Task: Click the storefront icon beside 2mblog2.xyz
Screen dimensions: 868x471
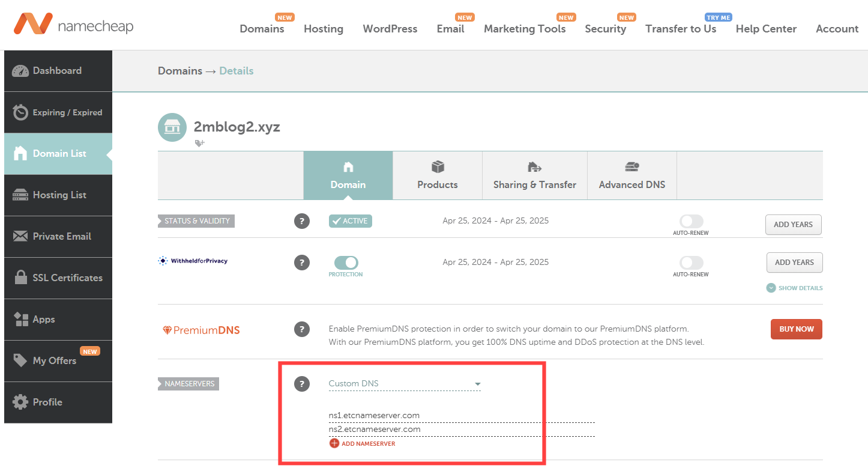Action: [172, 127]
